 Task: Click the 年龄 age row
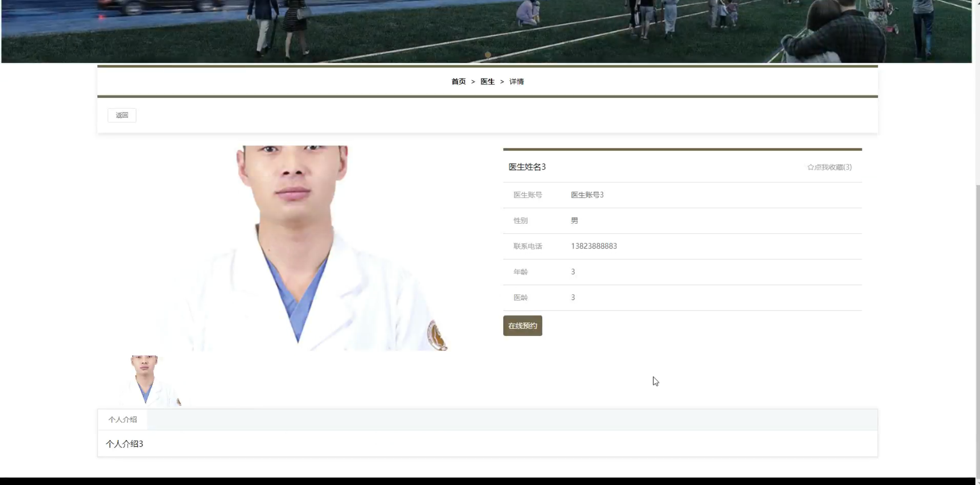coord(521,272)
